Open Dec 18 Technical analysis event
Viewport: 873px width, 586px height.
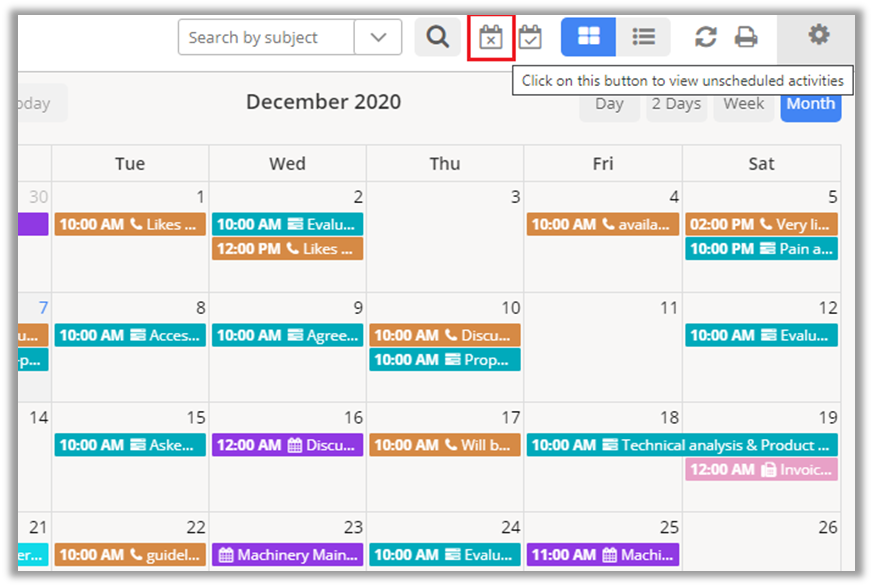click(x=682, y=445)
